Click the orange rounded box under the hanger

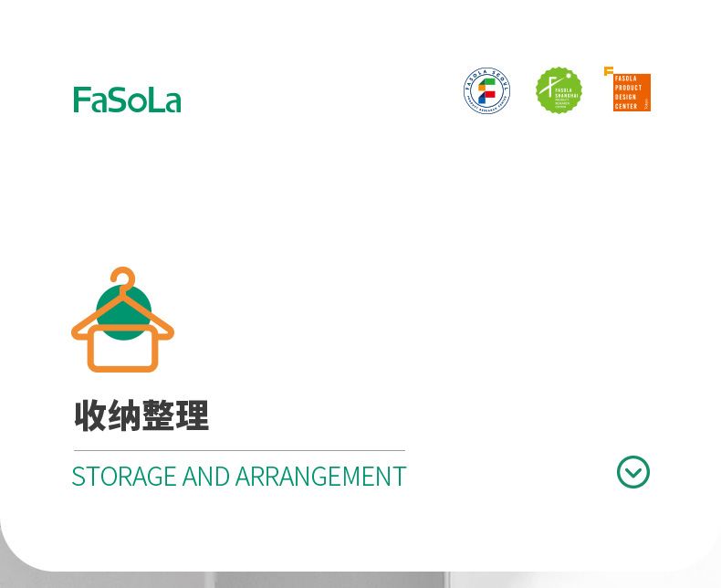tap(123, 348)
